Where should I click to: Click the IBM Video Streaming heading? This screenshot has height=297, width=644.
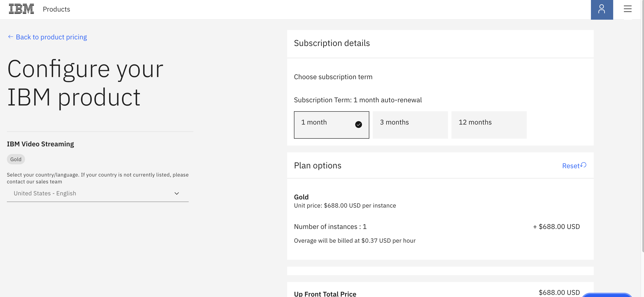[40, 144]
